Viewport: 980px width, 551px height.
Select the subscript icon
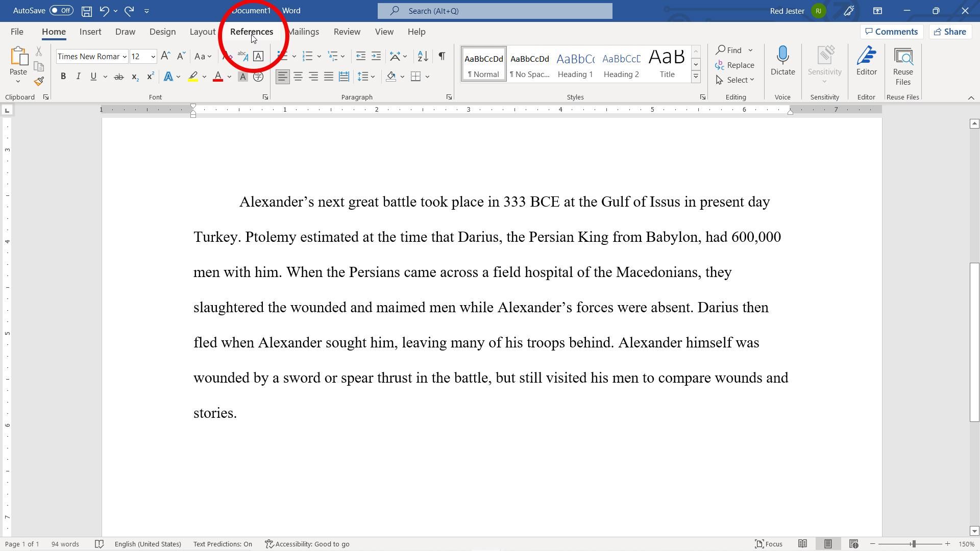tap(134, 76)
